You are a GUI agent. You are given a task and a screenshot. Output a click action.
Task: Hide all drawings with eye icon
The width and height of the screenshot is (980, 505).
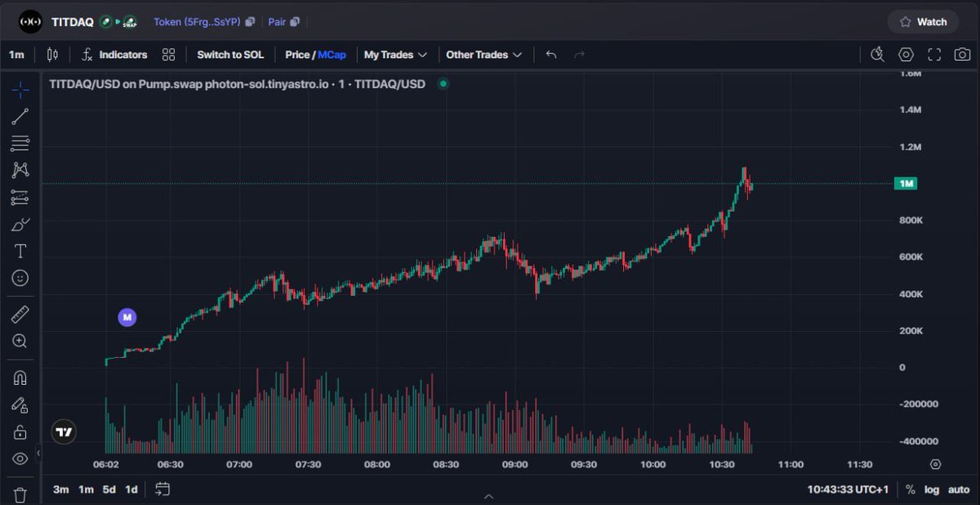pos(20,458)
